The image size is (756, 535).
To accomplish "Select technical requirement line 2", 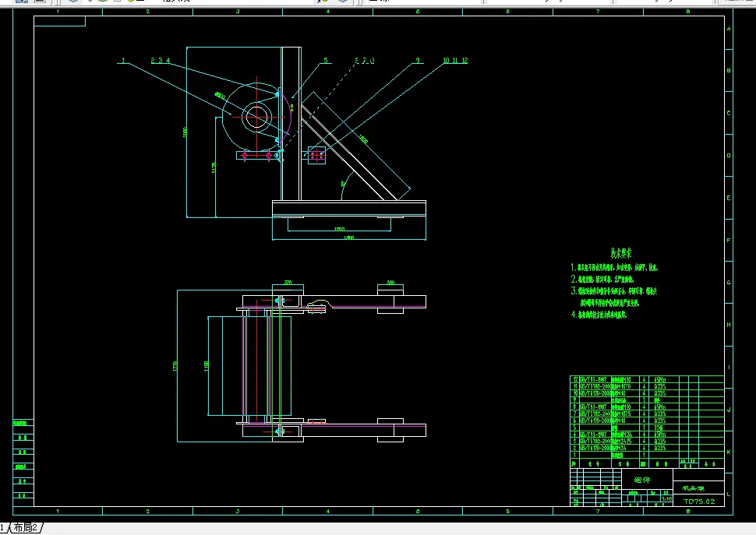I will point(602,280).
